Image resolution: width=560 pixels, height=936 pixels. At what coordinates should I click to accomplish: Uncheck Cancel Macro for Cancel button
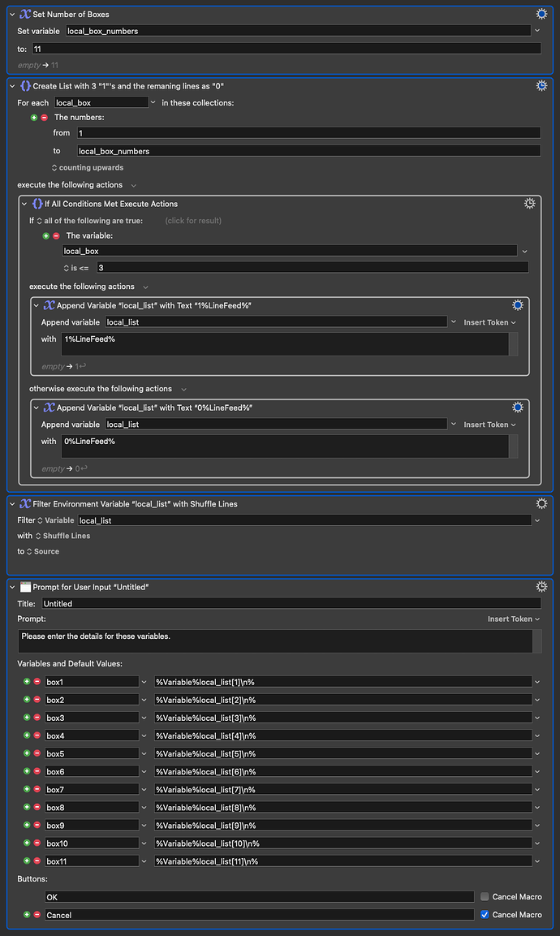485,915
